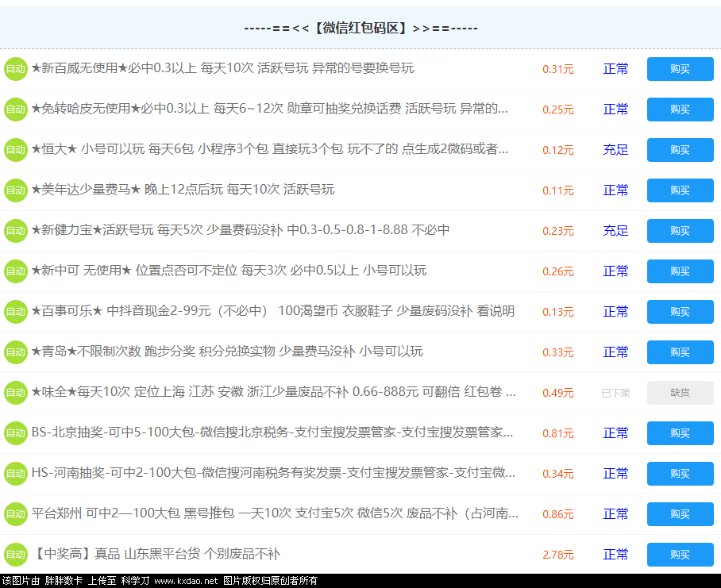The width and height of the screenshot is (721, 588).
Task: Click the 自动 badge on 【中奖高】真品 row
Action: click(16, 554)
